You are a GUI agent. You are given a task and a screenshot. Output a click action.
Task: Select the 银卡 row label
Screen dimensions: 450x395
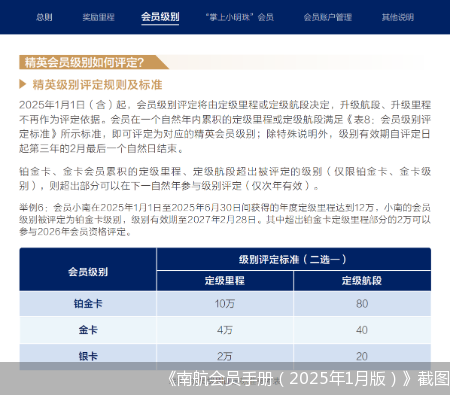[x=88, y=356]
